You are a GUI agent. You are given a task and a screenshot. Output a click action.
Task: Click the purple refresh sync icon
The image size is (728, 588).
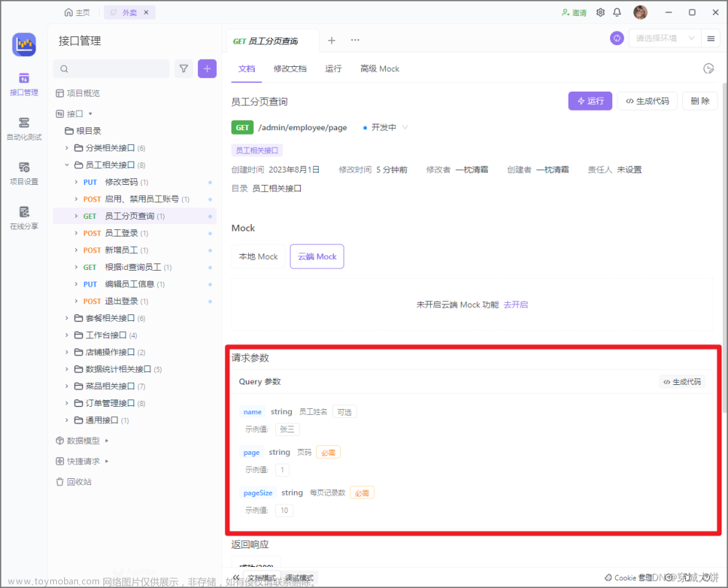point(617,38)
